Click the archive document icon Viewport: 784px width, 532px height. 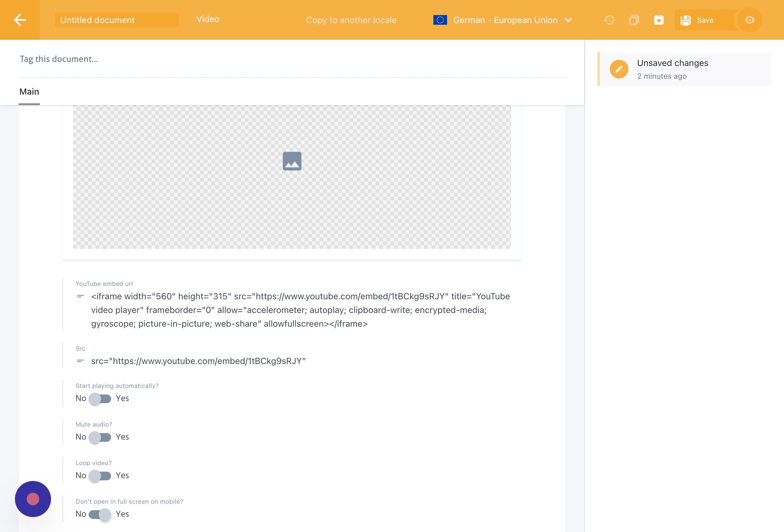coord(659,20)
